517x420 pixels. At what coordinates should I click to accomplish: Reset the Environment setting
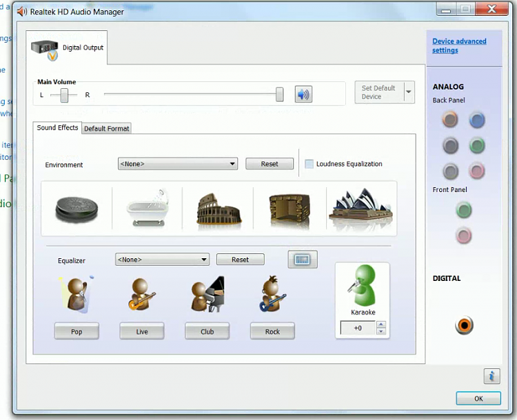point(270,164)
